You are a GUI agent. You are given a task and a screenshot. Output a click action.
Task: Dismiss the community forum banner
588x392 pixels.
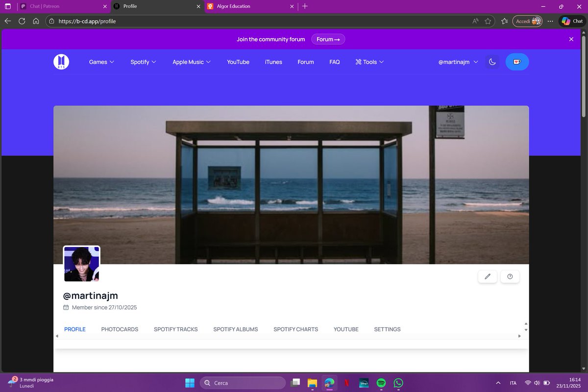pyautogui.click(x=571, y=39)
